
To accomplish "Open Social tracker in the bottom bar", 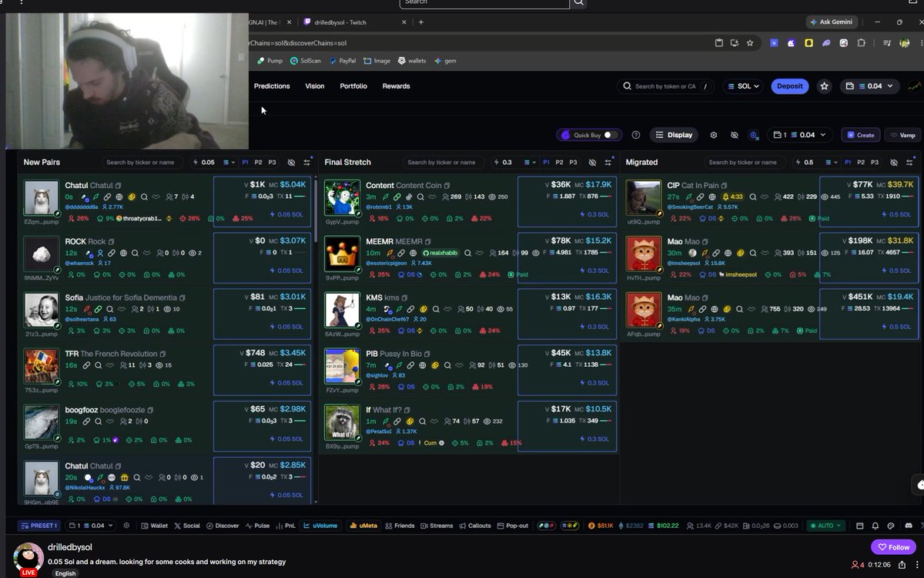I will click(187, 526).
